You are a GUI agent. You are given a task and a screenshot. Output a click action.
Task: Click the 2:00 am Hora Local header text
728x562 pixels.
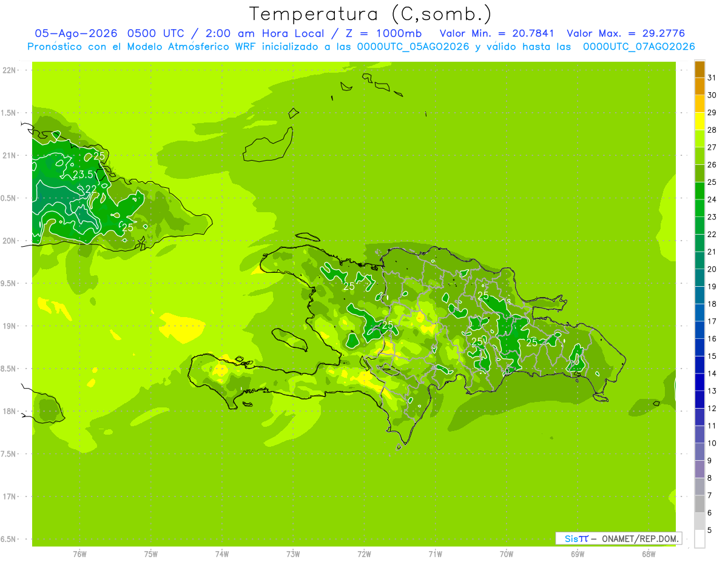pos(257,33)
